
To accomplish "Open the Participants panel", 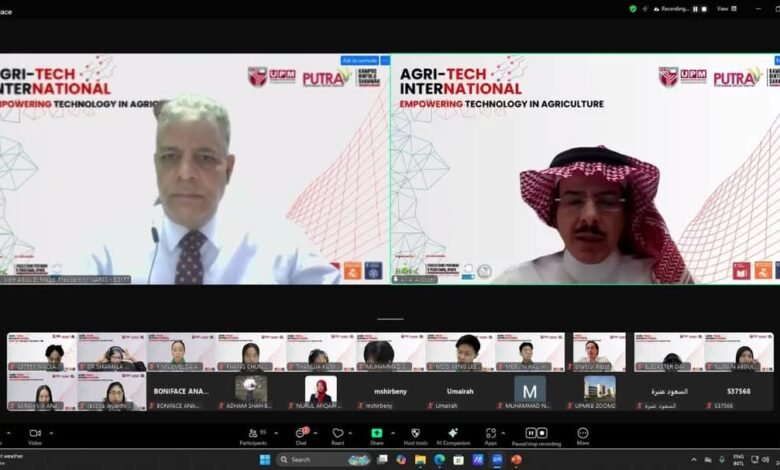I will 253,436.
